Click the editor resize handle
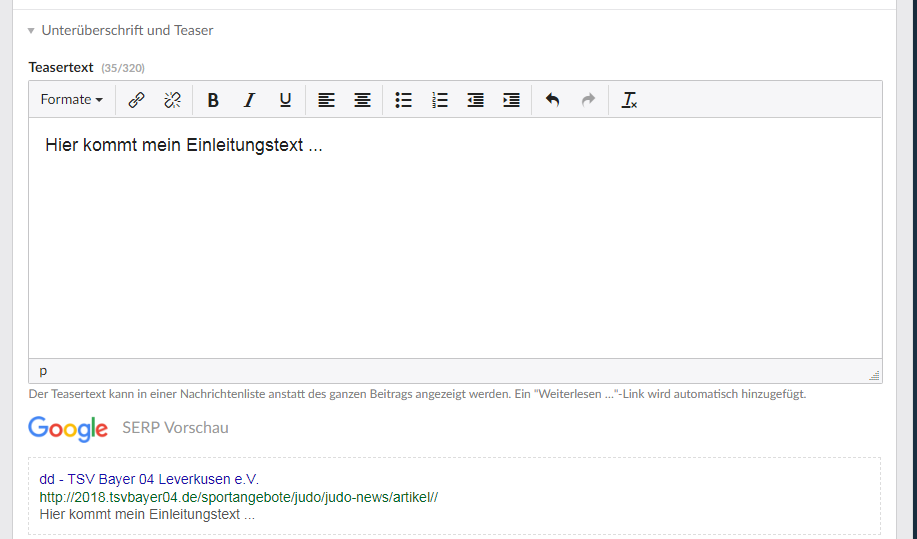This screenshot has height=539, width=917. coord(874,376)
